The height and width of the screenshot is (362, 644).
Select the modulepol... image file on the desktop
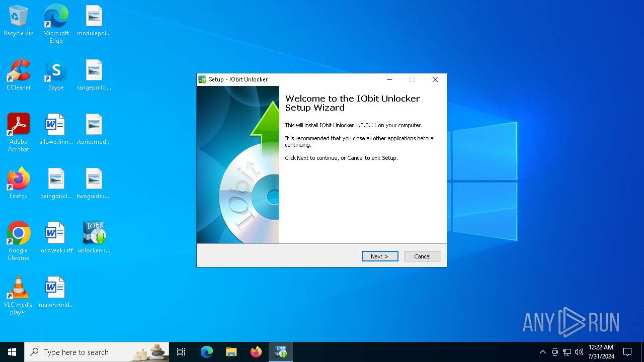pos(94,21)
